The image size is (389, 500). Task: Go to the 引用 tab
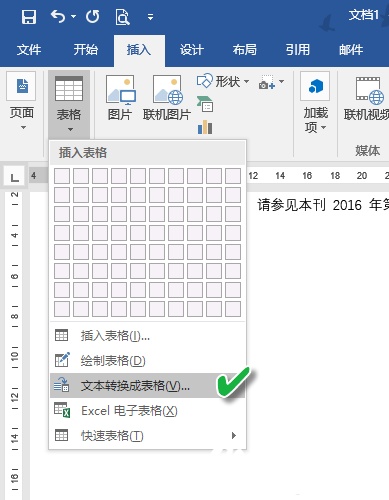298,50
